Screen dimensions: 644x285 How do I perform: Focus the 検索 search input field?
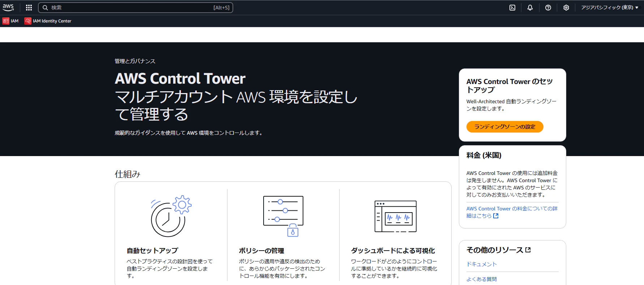[x=136, y=8]
